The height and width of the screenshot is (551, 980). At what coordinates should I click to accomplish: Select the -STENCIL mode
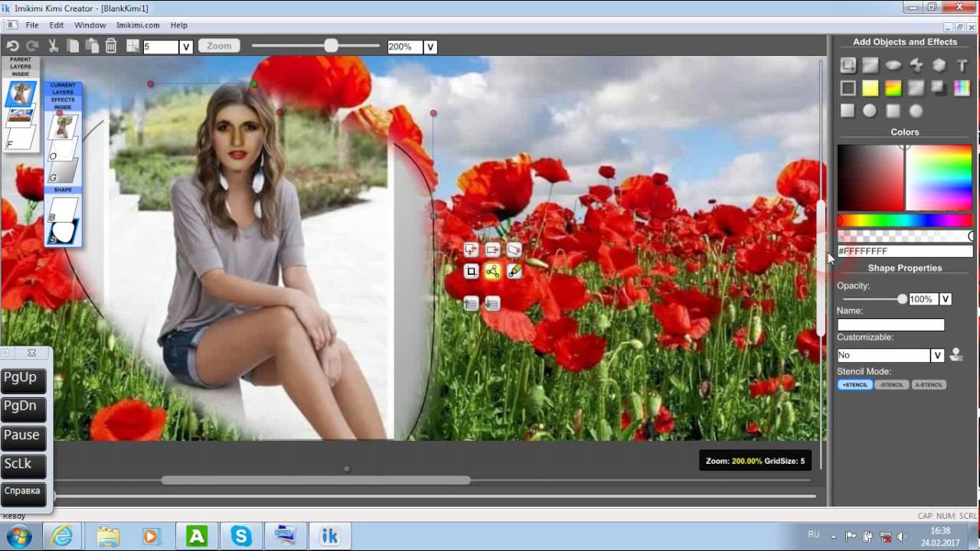pyautogui.click(x=892, y=385)
